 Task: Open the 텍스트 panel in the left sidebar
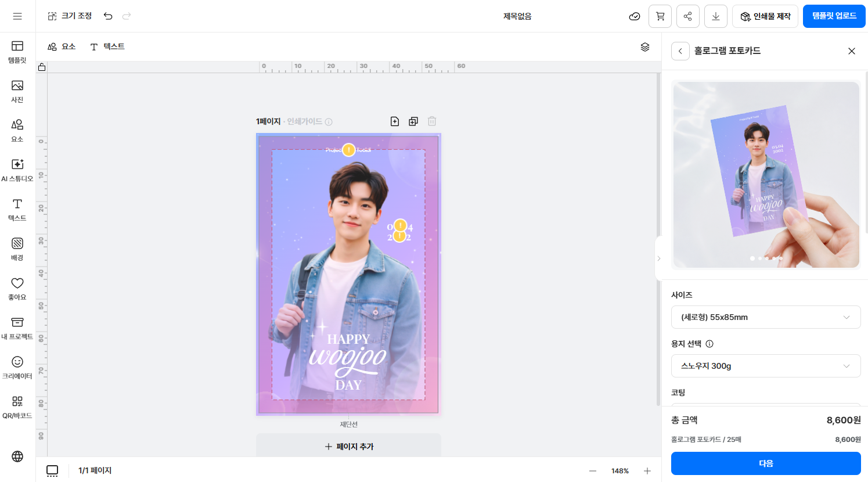[x=17, y=210]
